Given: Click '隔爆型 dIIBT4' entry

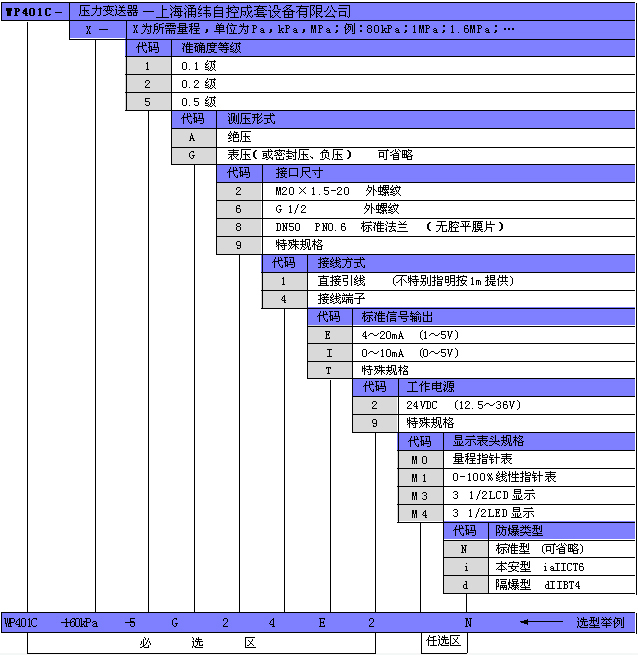Looking at the screenshot, I should click(538, 585).
